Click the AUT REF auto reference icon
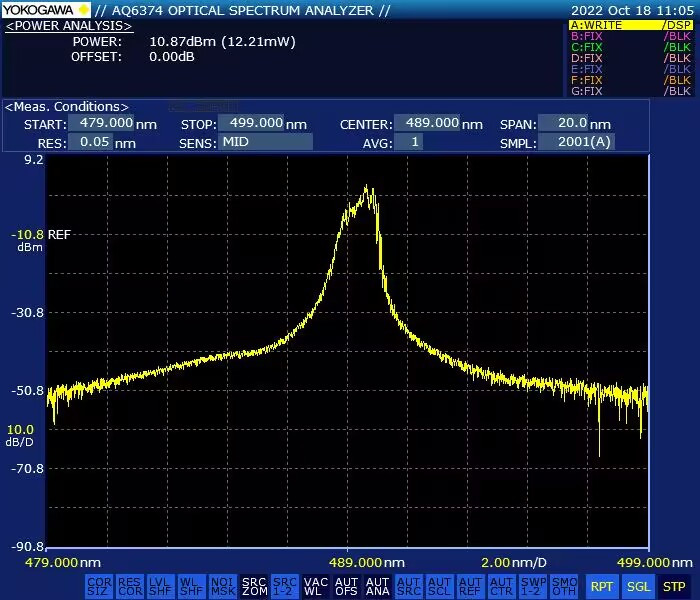Image resolution: width=700 pixels, height=600 pixels. 470,586
